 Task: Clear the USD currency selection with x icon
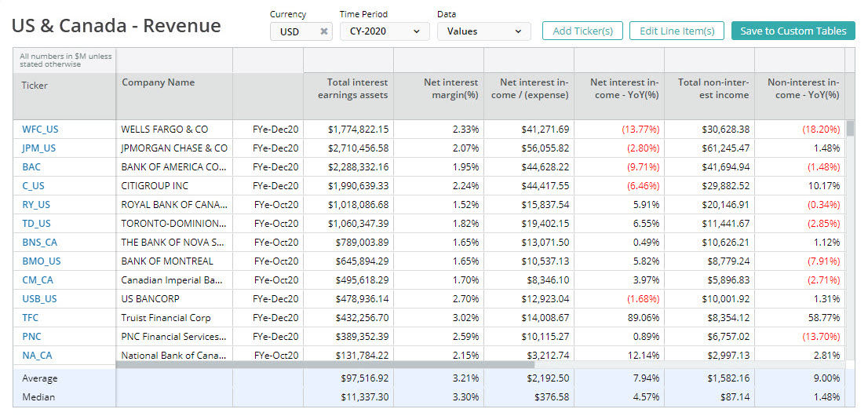point(323,31)
